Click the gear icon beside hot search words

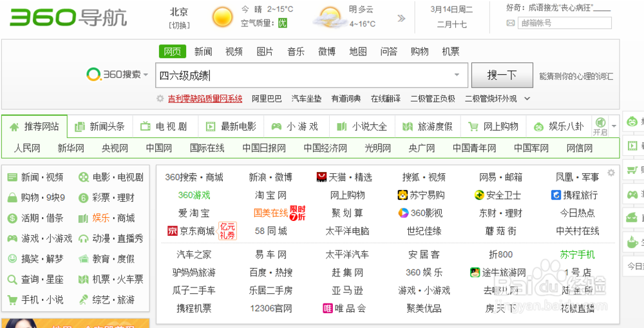(x=160, y=99)
